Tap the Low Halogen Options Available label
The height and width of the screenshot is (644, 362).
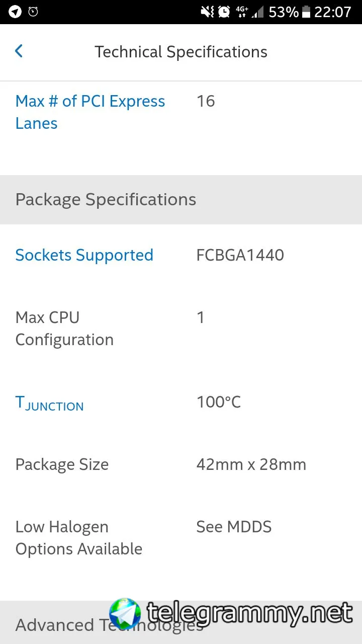[78, 538]
